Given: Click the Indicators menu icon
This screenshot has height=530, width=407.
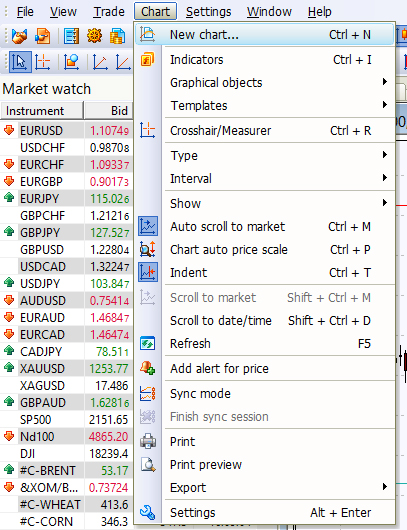Looking at the screenshot, I should click(148, 59).
